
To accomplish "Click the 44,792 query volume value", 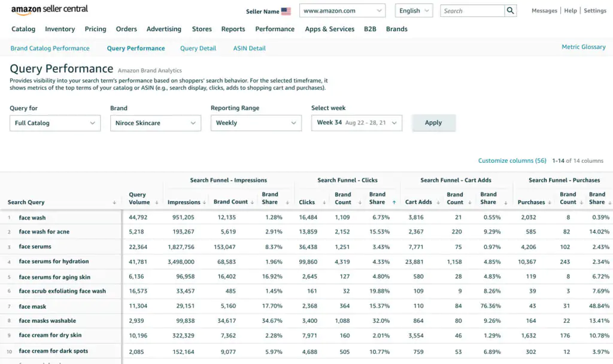I will [138, 217].
